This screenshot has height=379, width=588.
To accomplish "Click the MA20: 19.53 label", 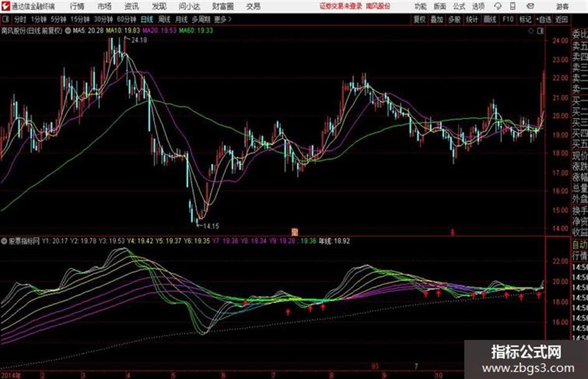I will point(159,30).
